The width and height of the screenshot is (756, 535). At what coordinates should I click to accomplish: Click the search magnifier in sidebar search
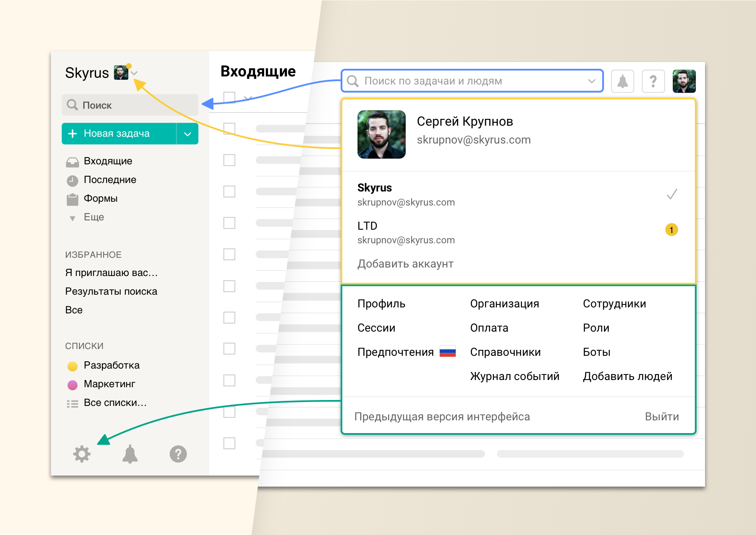point(73,105)
